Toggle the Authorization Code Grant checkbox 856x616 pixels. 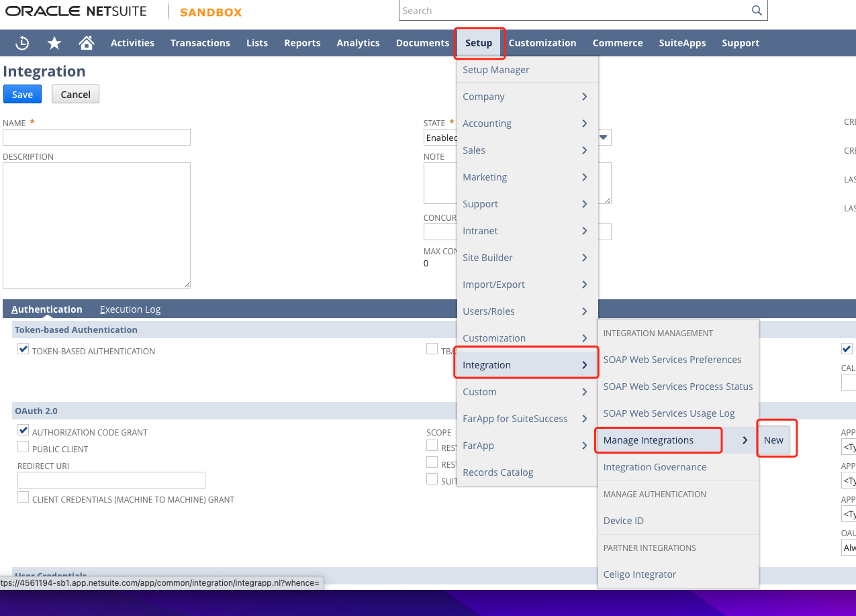click(23, 430)
